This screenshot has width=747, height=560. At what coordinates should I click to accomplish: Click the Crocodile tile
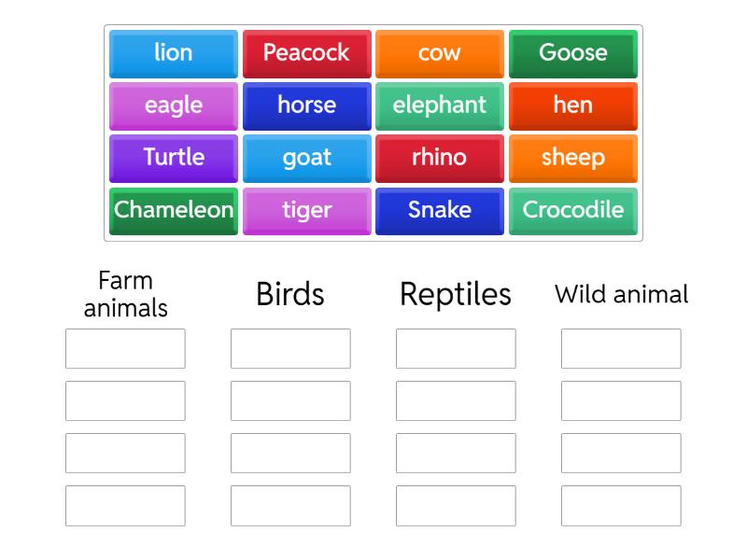(x=573, y=211)
